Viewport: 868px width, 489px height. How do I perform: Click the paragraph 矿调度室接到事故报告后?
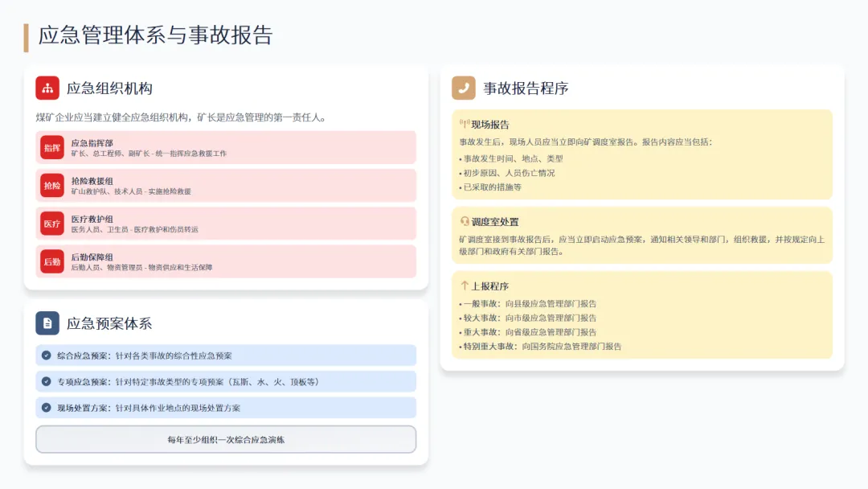(x=642, y=245)
